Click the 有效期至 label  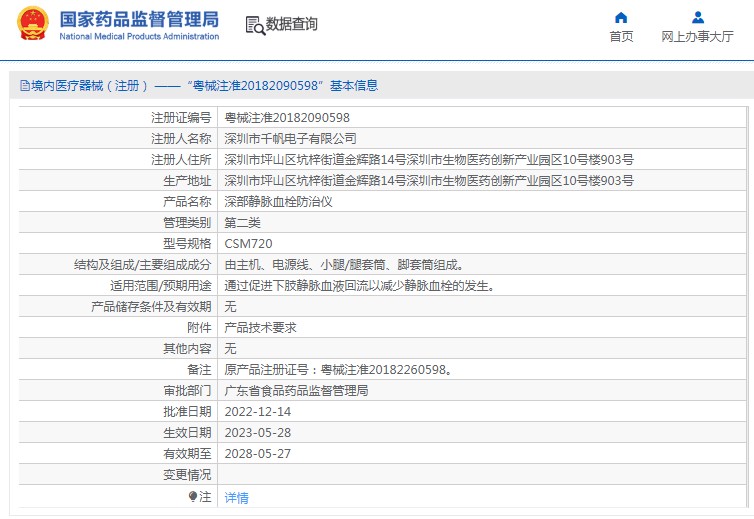tap(188, 454)
